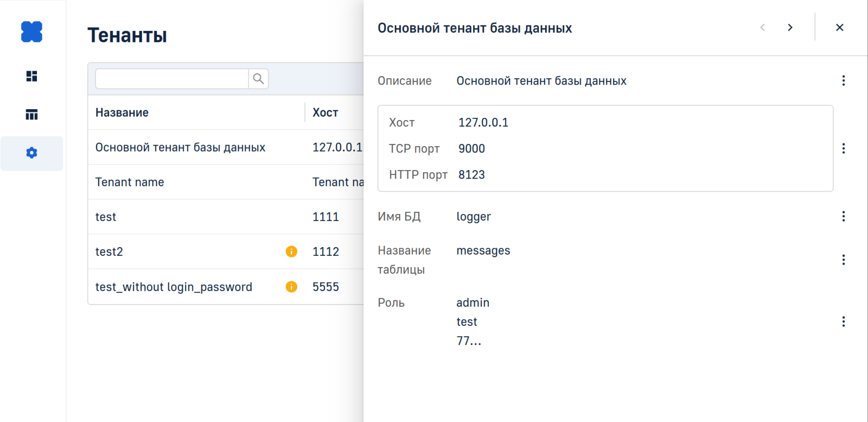This screenshot has height=422, width=868.
Task: Select the Основной тенант базы данных row
Action: click(x=180, y=147)
